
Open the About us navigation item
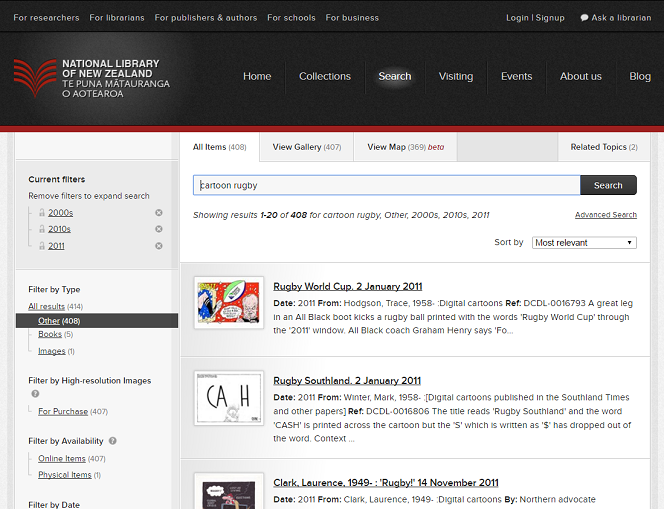coord(581,77)
